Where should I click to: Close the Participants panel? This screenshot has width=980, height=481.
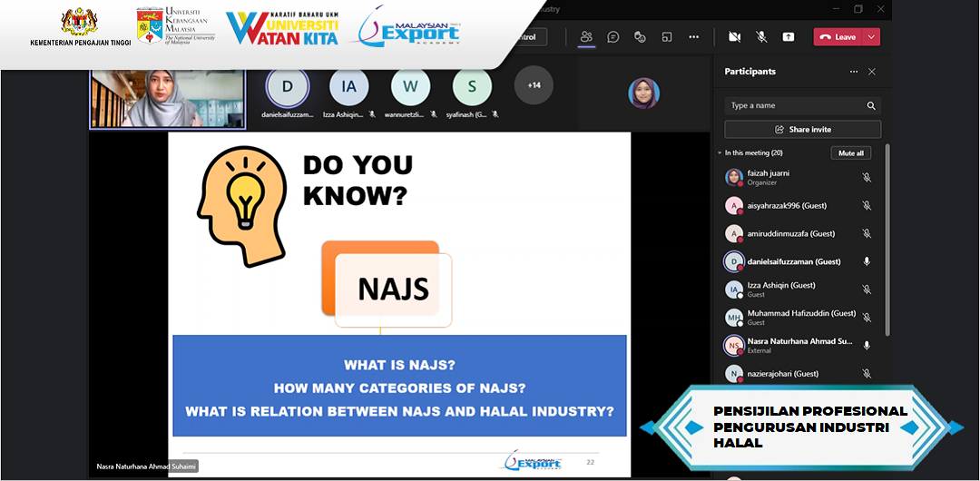click(x=872, y=72)
